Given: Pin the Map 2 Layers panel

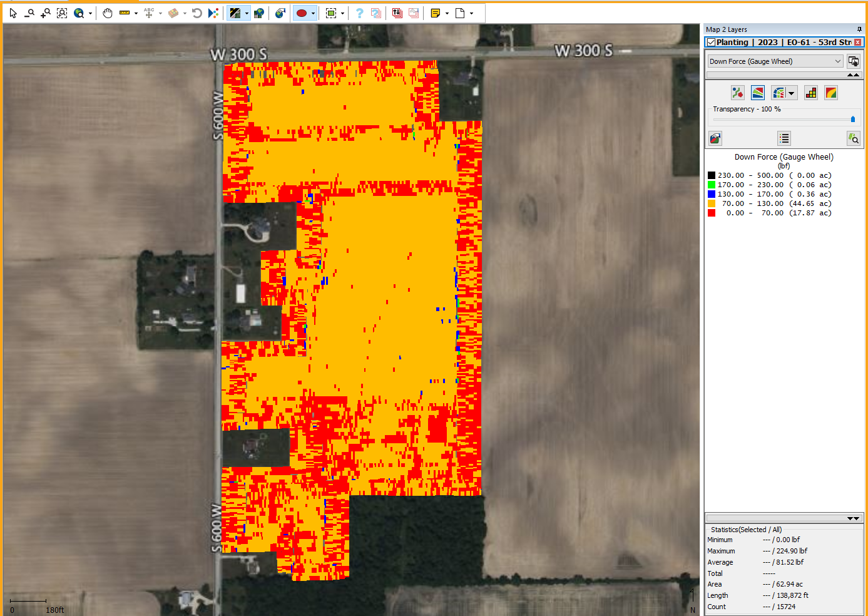Looking at the screenshot, I should pyautogui.click(x=859, y=29).
